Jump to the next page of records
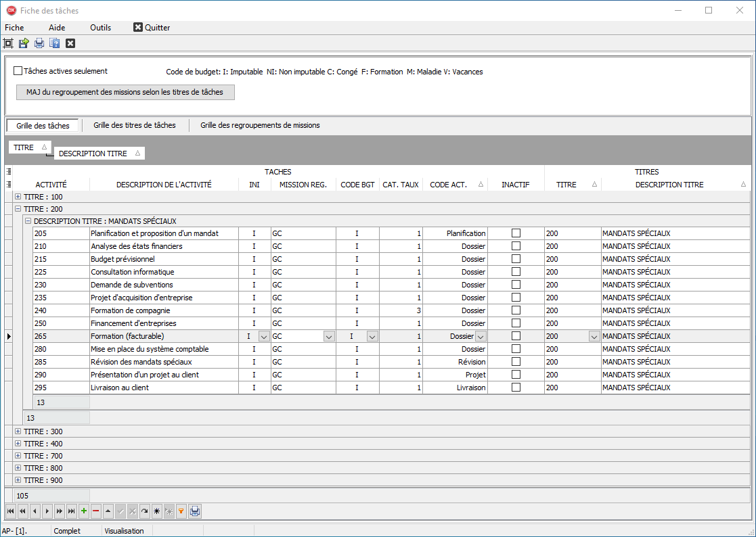Screen dimensions: 756x537 tap(60, 511)
